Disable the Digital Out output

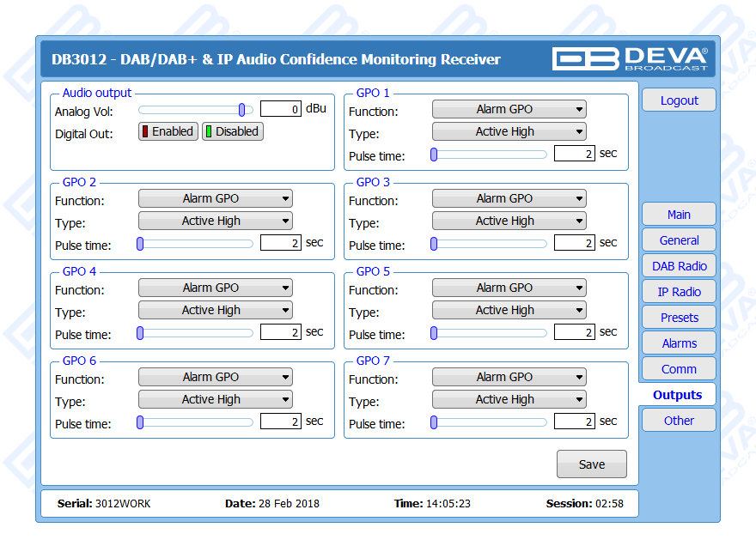(x=233, y=131)
